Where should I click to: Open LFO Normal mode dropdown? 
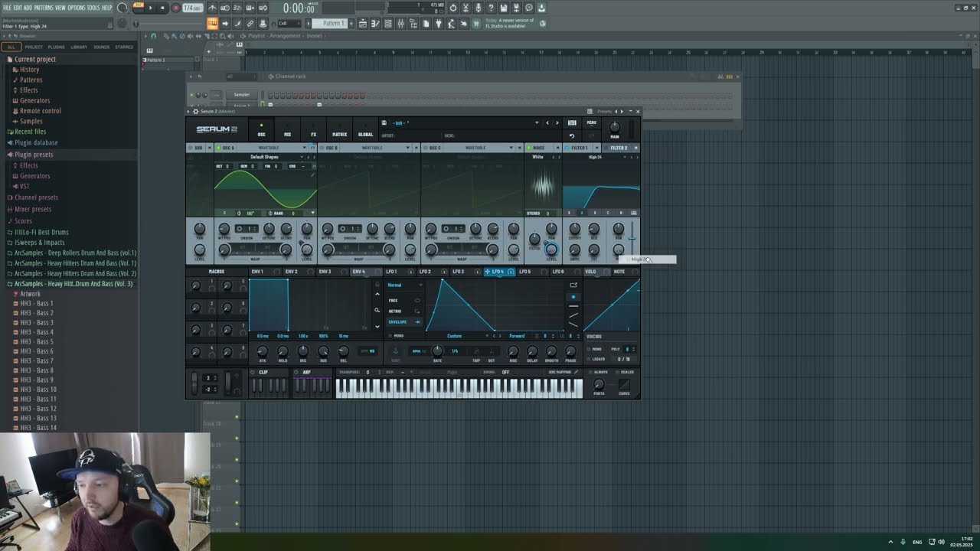(405, 285)
